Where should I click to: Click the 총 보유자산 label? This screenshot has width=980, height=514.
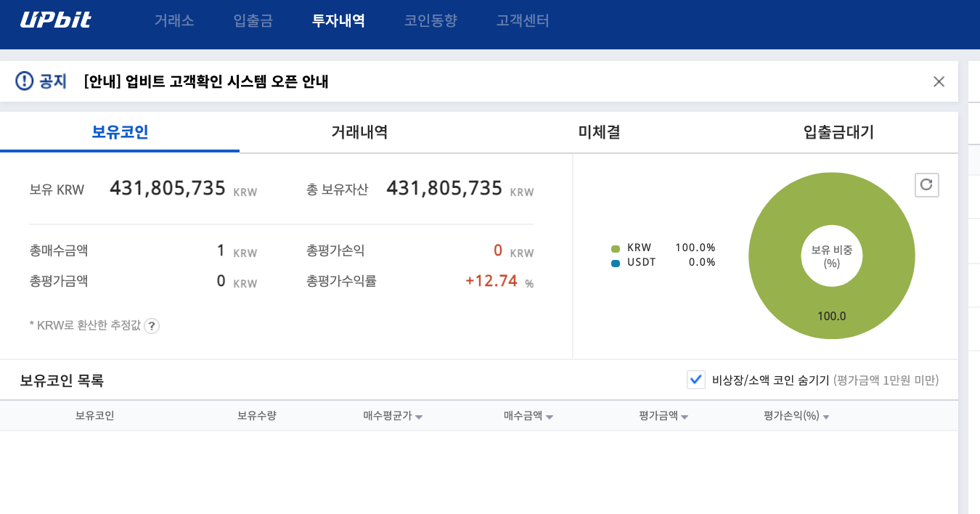tap(338, 190)
